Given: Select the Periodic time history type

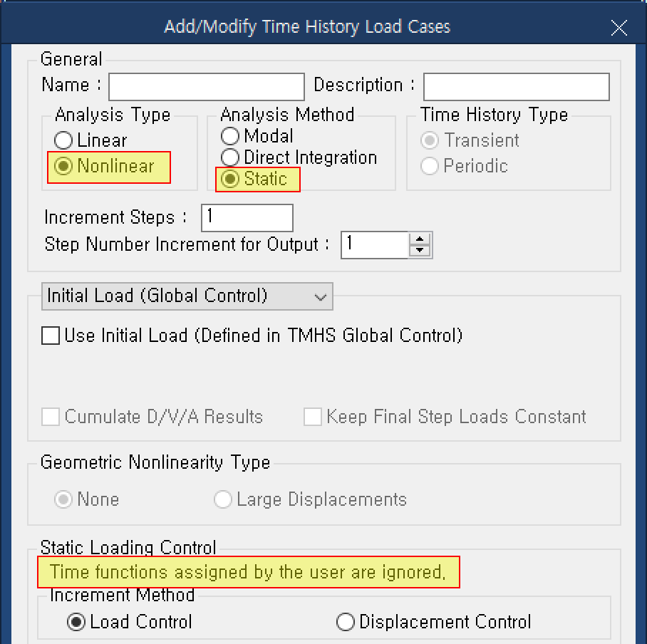Looking at the screenshot, I should tap(430, 165).
